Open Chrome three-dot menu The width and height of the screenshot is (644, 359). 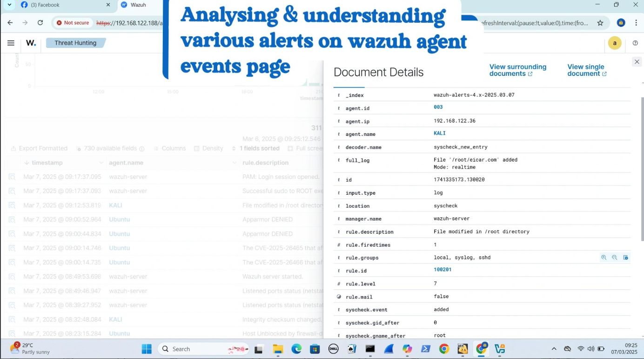pyautogui.click(x=636, y=23)
